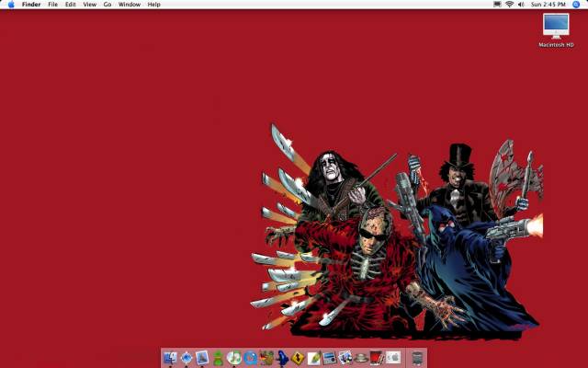This screenshot has height=368, width=588.
Task: Open the yellow road sign app in Dock
Action: click(298, 358)
